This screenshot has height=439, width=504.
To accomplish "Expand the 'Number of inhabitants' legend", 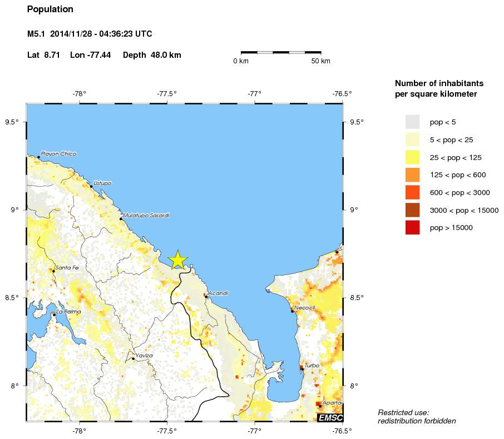I will pyautogui.click(x=439, y=88).
